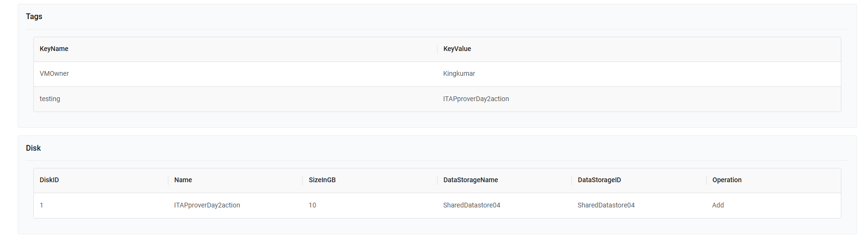
Task: Click SharedDatastore04 under the DataStorageID column
Action: [606, 205]
